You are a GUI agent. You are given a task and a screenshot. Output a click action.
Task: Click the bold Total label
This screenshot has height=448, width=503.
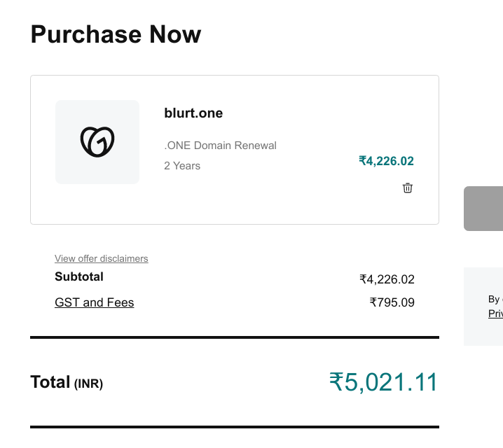point(50,382)
